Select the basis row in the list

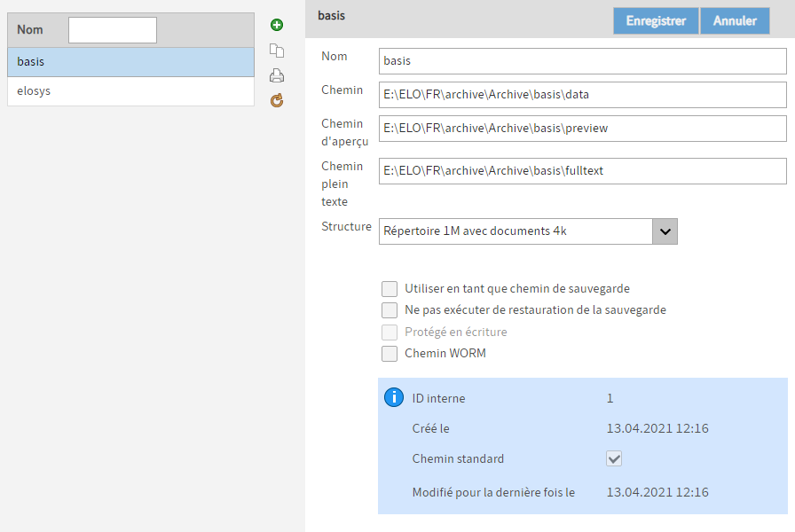[x=130, y=62]
